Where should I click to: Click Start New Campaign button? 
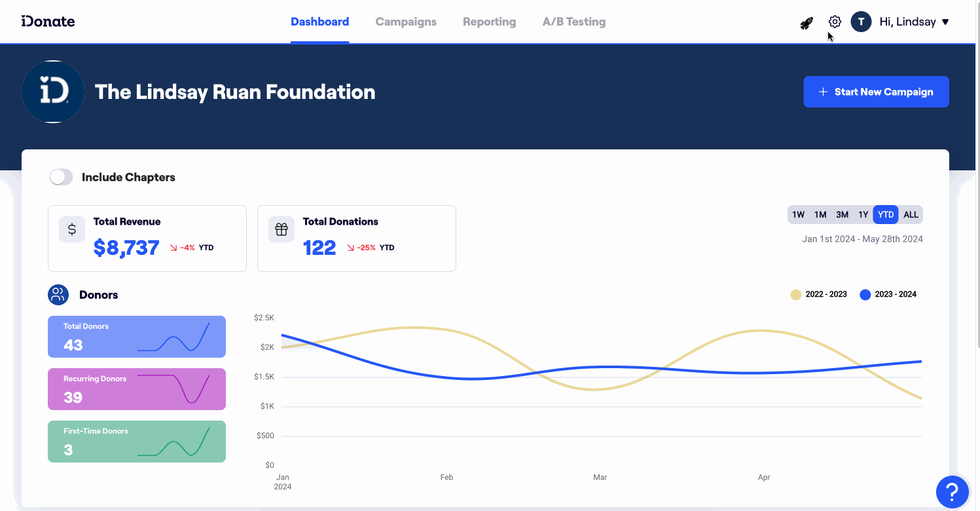[876, 92]
